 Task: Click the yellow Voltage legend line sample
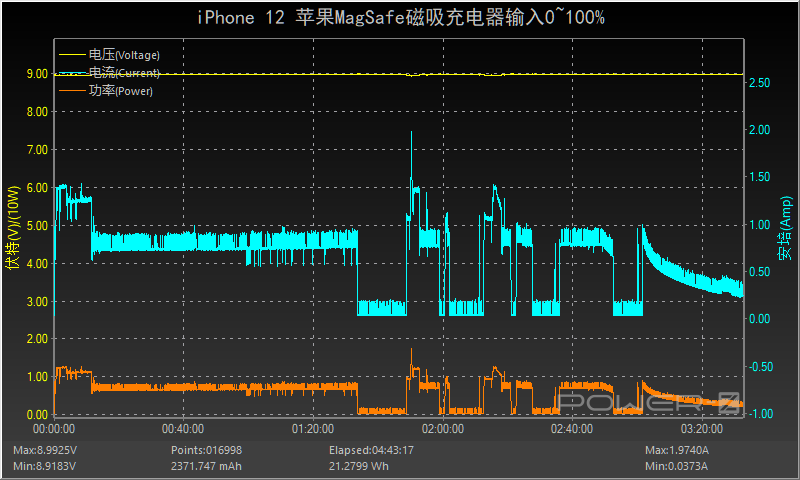(x=72, y=55)
